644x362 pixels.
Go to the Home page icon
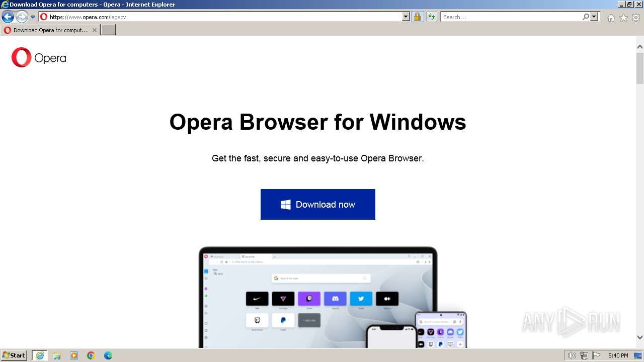(611, 18)
